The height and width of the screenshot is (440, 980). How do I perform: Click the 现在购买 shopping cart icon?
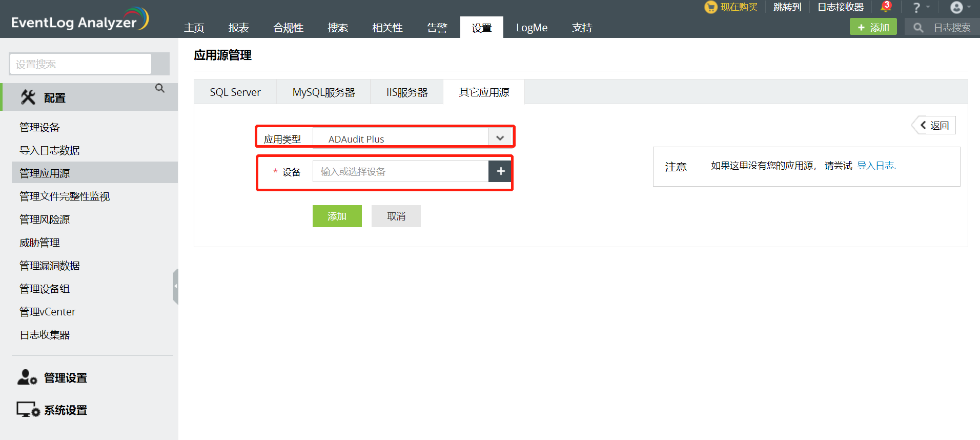[x=710, y=7]
